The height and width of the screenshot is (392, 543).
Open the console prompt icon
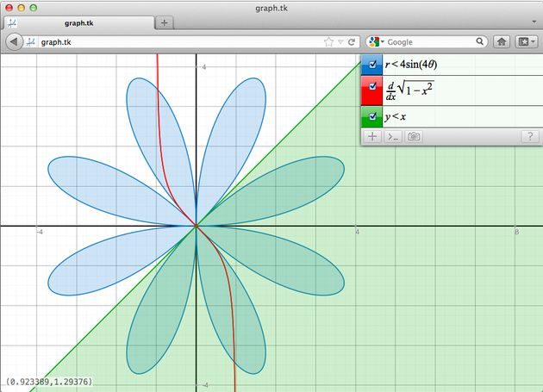coord(393,136)
